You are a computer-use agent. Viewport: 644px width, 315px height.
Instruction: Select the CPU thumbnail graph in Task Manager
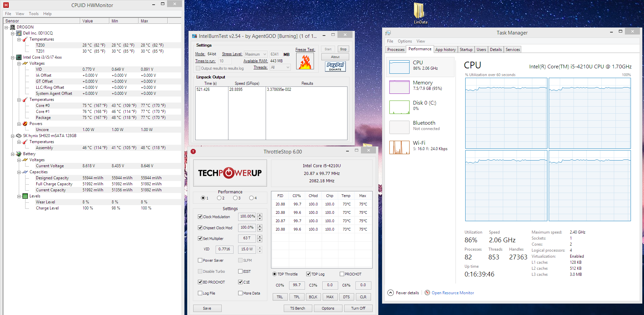(x=399, y=67)
